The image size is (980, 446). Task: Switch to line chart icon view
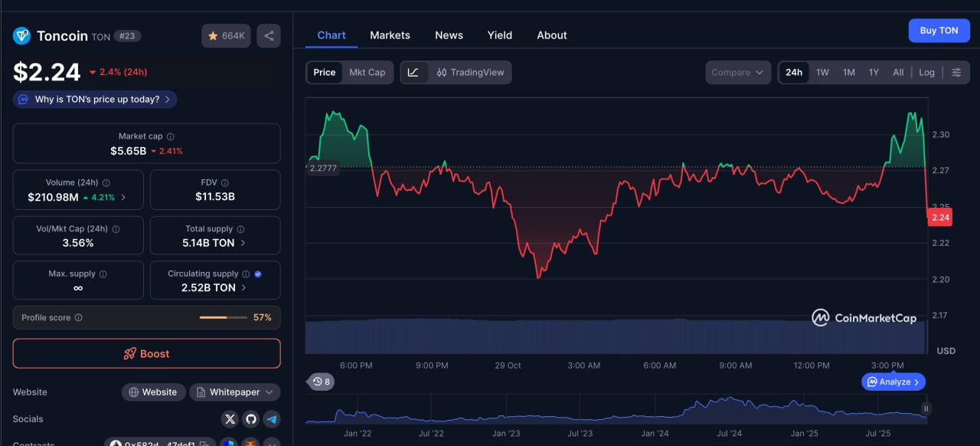(413, 73)
